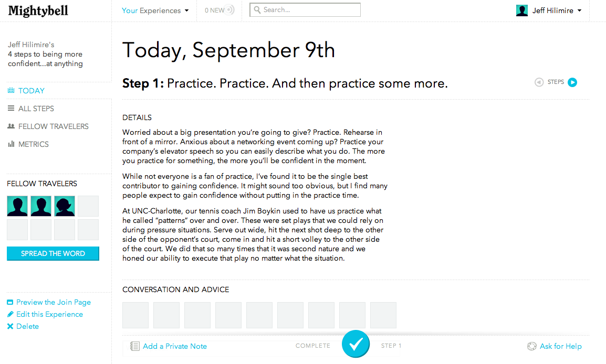Go to the next step arrow
Viewport: 606px width, 364px height.
572,82
